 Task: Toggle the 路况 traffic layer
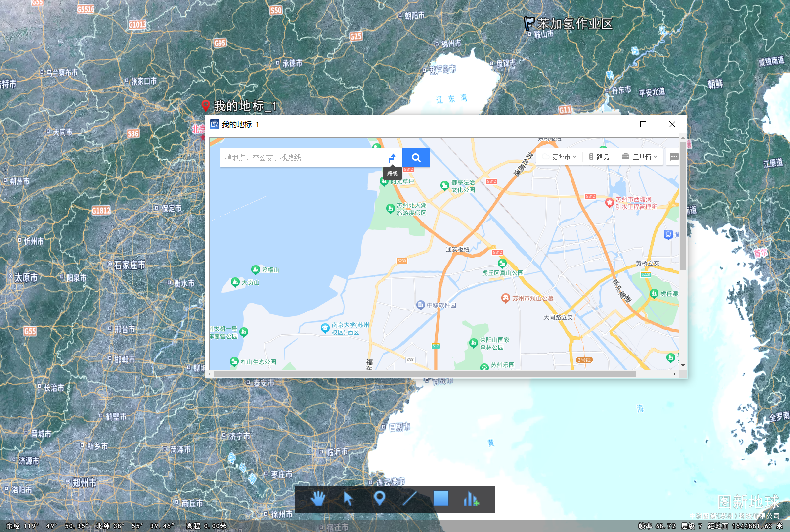coord(599,157)
